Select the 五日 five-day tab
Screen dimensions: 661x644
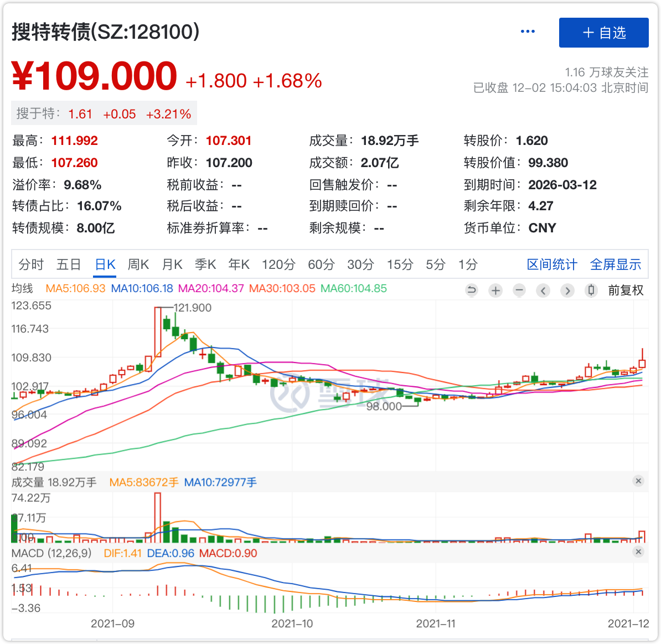pos(69,264)
